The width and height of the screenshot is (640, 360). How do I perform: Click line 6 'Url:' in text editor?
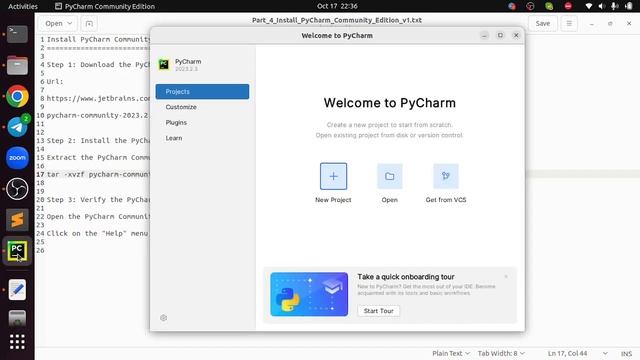55,81
